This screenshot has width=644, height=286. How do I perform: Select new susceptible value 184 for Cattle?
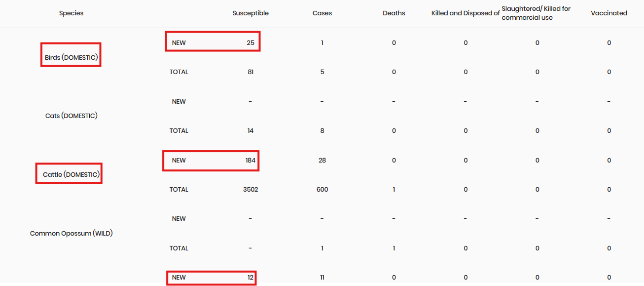coord(250,161)
